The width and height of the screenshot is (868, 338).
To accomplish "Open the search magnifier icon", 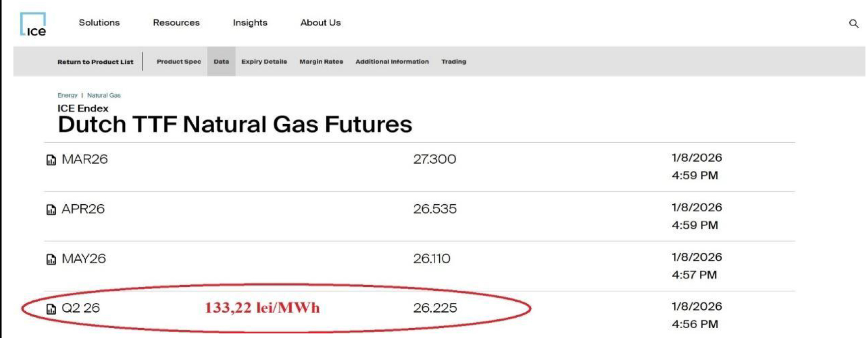I will (x=853, y=24).
